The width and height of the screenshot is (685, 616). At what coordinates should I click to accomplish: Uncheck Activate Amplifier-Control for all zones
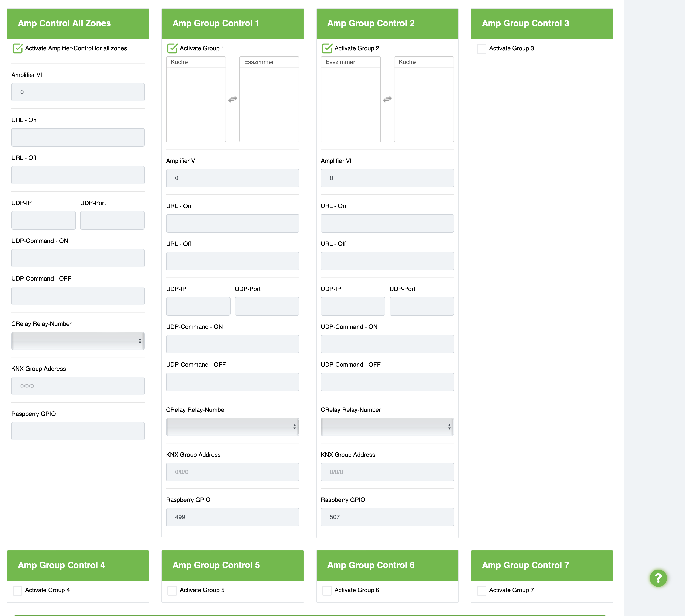[x=18, y=48]
